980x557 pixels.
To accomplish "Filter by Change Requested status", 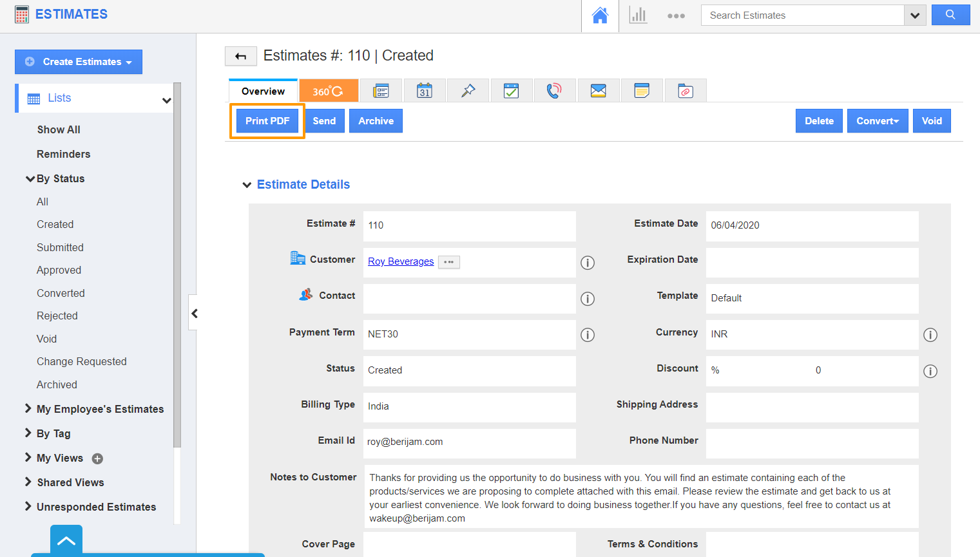I will 82,361.
